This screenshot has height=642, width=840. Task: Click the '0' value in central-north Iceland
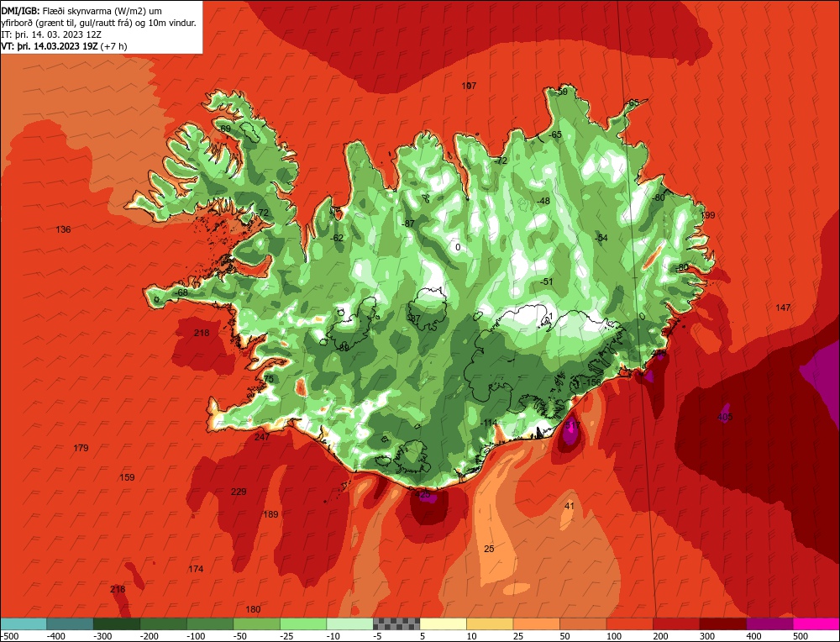pos(458,248)
